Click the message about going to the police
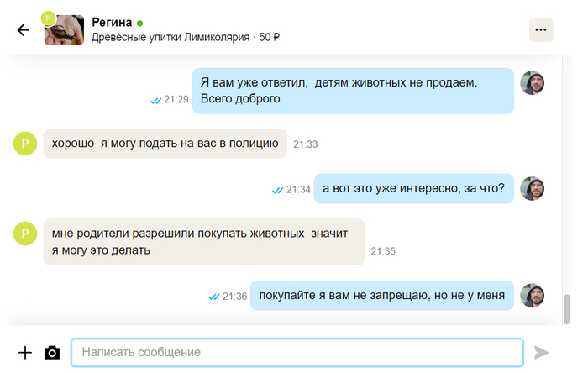The image size is (588, 373). (x=165, y=144)
